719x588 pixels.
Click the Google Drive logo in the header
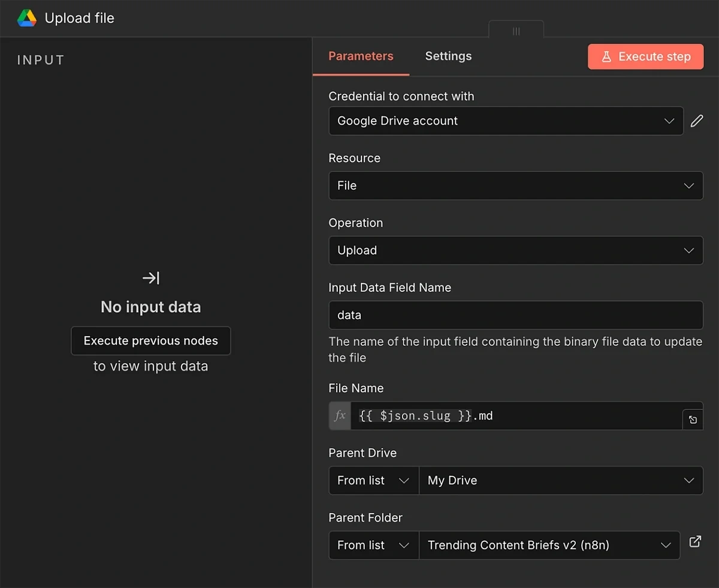pos(26,18)
